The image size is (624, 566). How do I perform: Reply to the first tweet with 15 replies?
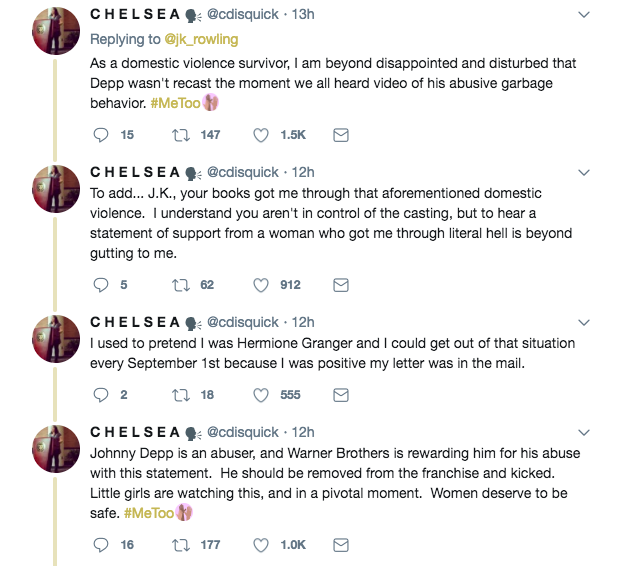(100, 135)
